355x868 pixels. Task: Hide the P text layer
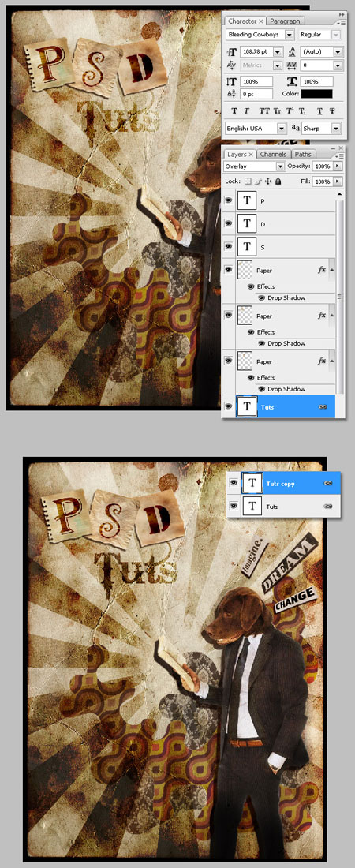click(229, 200)
